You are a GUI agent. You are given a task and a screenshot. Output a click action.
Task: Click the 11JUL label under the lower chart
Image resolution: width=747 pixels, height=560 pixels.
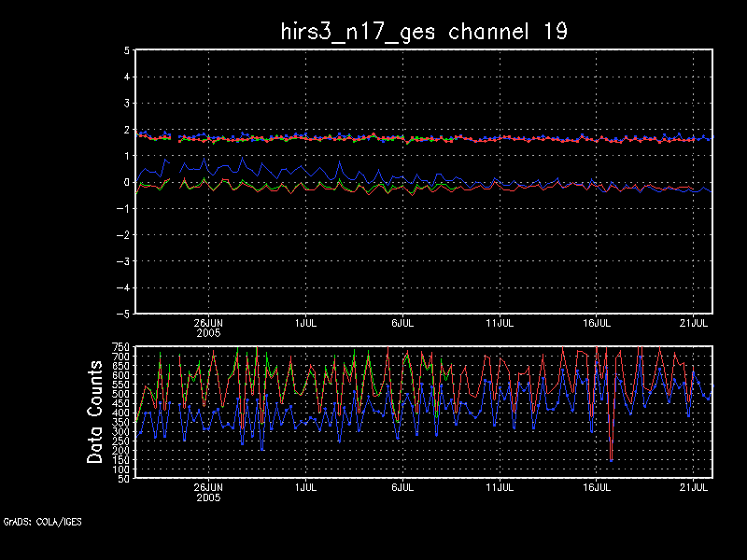[500, 486]
